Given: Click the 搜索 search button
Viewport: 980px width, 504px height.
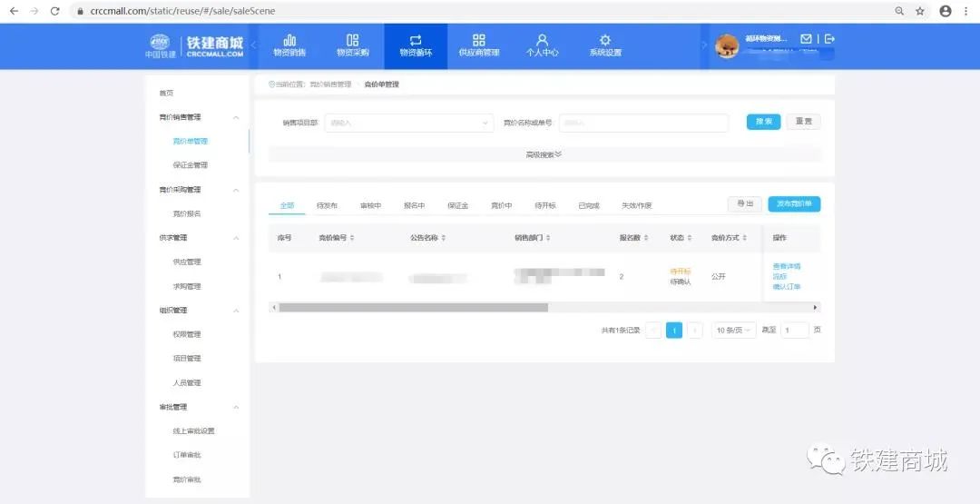Looking at the screenshot, I should click(x=764, y=122).
